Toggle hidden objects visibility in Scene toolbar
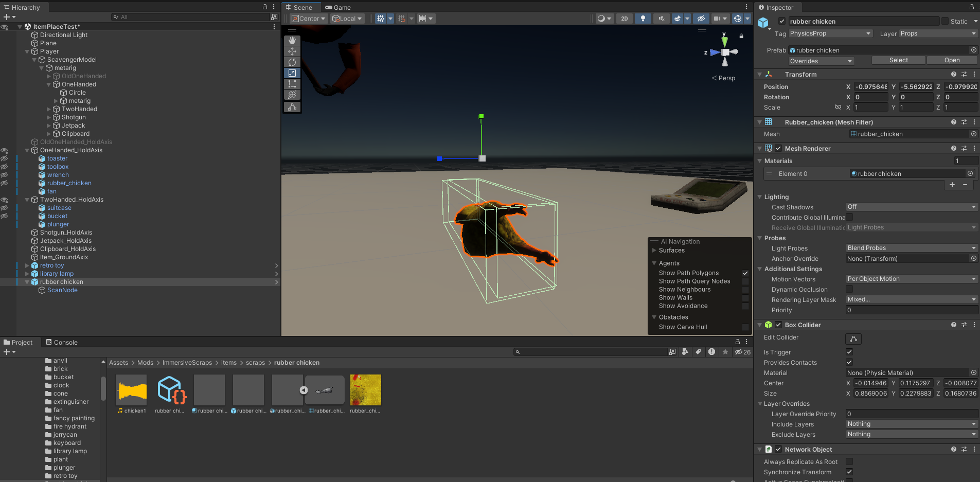 click(701, 19)
